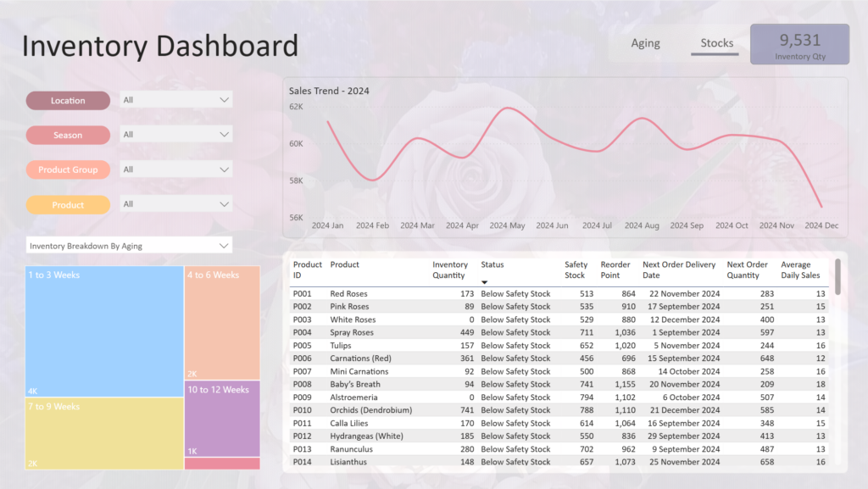Click the 12 December 2024 delivery date
The image size is (868, 489).
[685, 320]
